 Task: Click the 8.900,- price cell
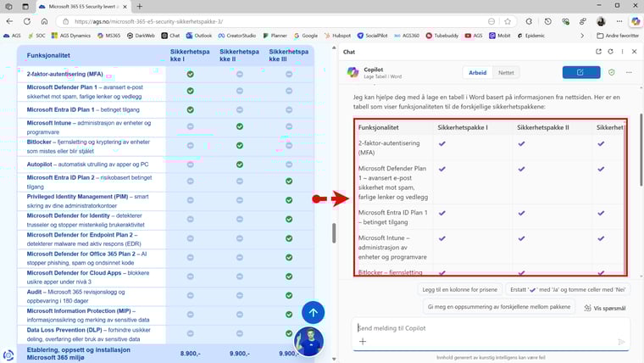[190, 354]
